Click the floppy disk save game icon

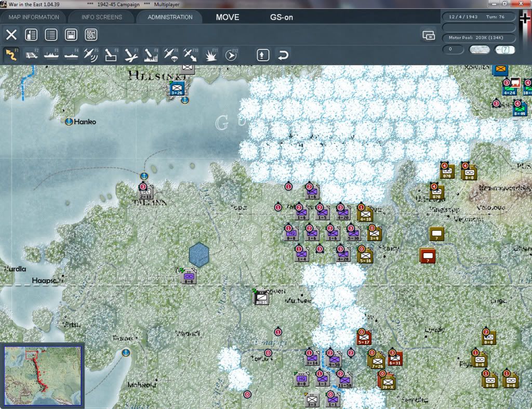pyautogui.click(x=71, y=35)
